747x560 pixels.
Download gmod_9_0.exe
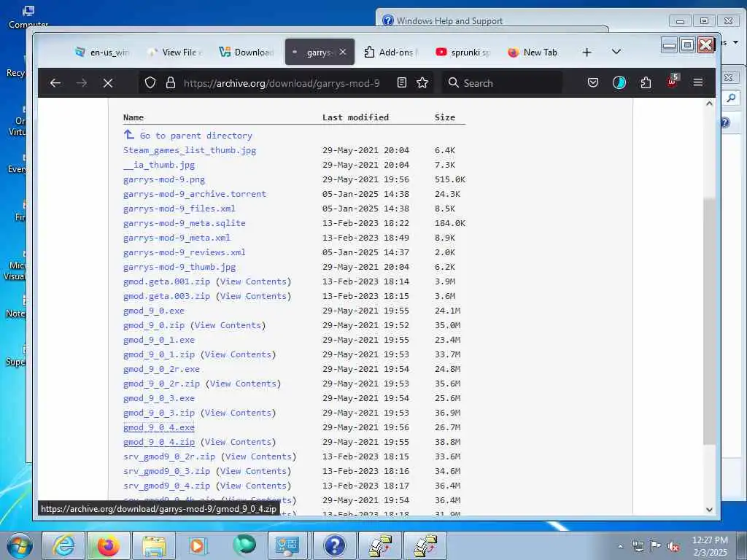point(154,311)
